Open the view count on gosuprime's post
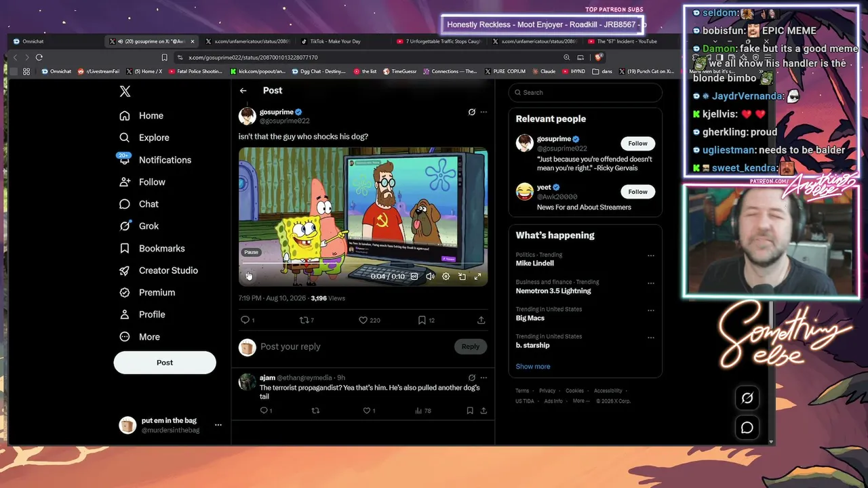The height and width of the screenshot is (488, 868). (328, 298)
